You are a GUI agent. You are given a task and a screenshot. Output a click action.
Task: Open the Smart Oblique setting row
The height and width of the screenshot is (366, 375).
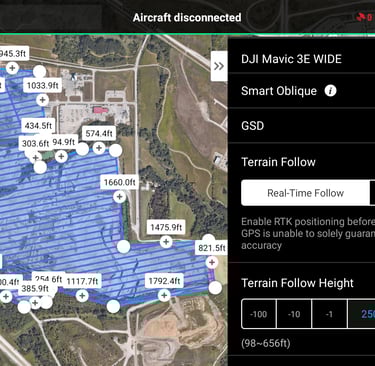(302, 91)
